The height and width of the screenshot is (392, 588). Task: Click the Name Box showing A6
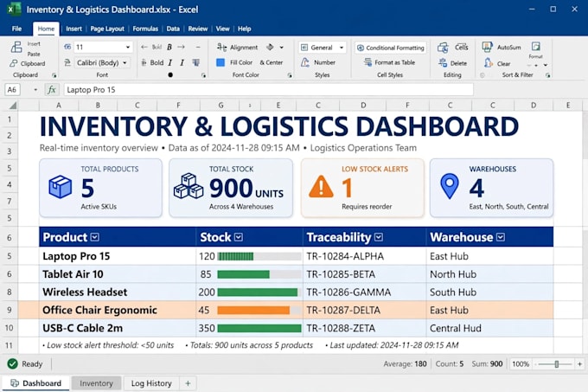point(12,90)
